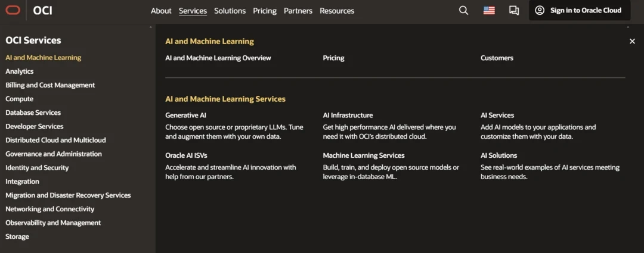This screenshot has height=253, width=644.
Task: Open AI and Machine Learning Overview
Action: click(x=218, y=58)
